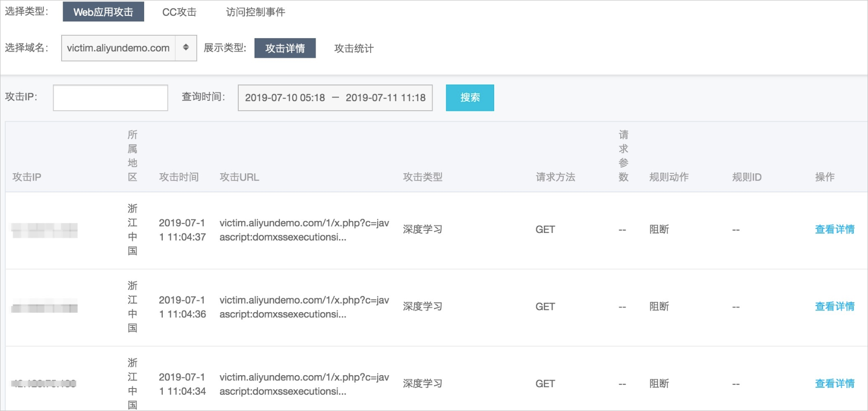Click the attack URL in the first row
The height and width of the screenshot is (411, 868).
point(304,230)
